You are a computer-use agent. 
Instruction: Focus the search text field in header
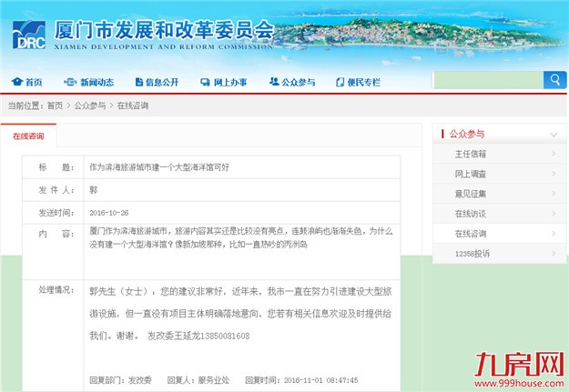tap(488, 80)
